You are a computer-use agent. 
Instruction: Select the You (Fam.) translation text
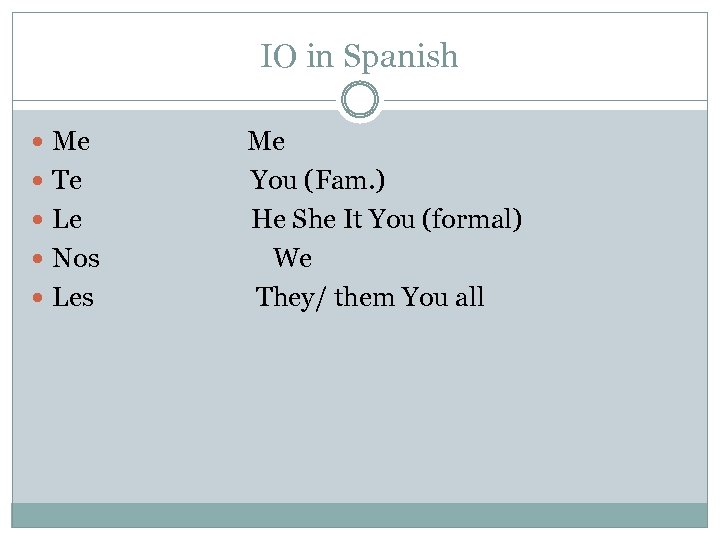point(318,181)
